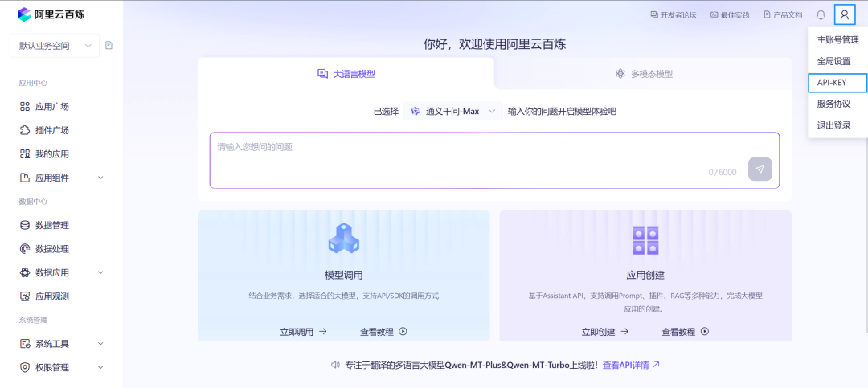Click the 0/6000 character counter
Image resolution: width=868 pixels, height=388 pixels.
coord(723,172)
